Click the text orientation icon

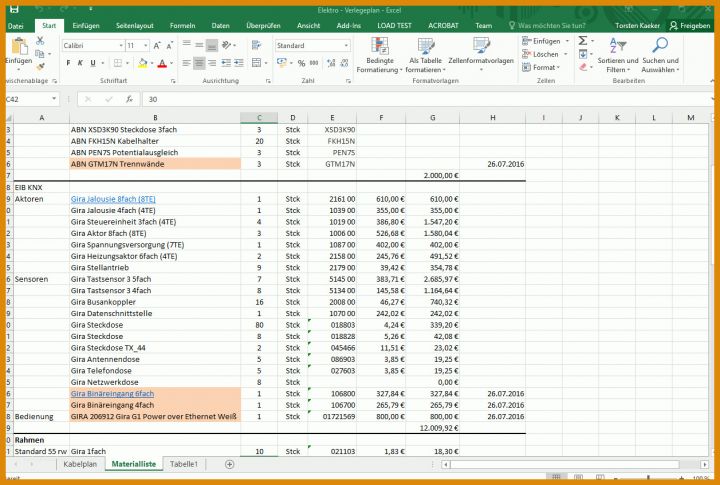[226, 45]
